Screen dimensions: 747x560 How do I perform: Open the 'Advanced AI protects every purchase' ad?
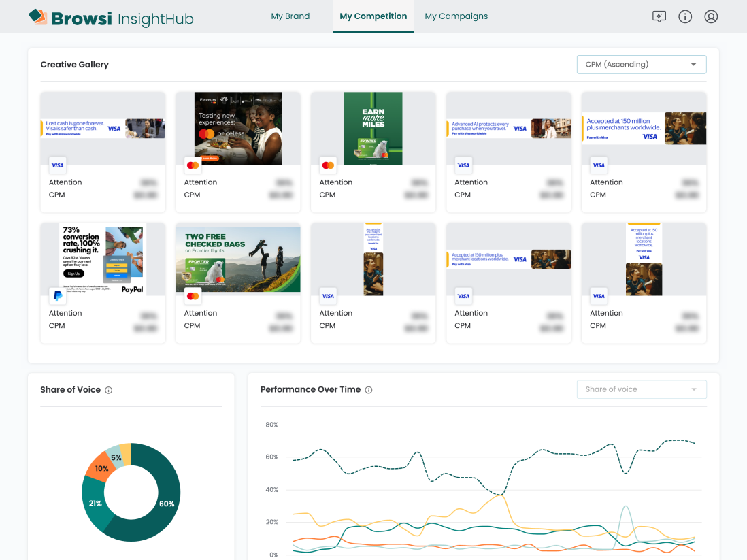(509, 129)
